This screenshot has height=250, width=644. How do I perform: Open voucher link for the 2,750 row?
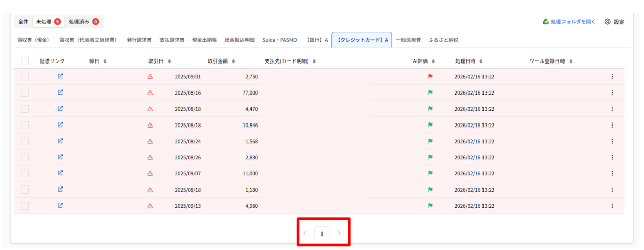[60, 76]
